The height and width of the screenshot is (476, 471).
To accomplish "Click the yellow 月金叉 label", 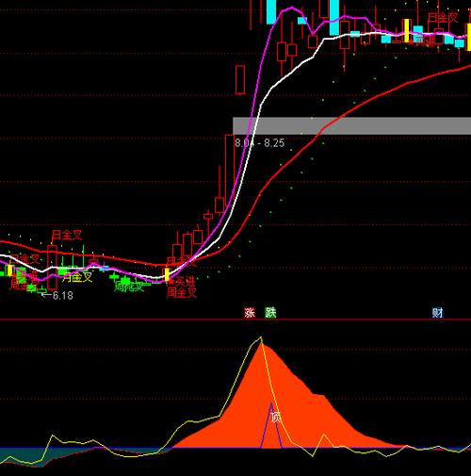I will pos(77,277).
